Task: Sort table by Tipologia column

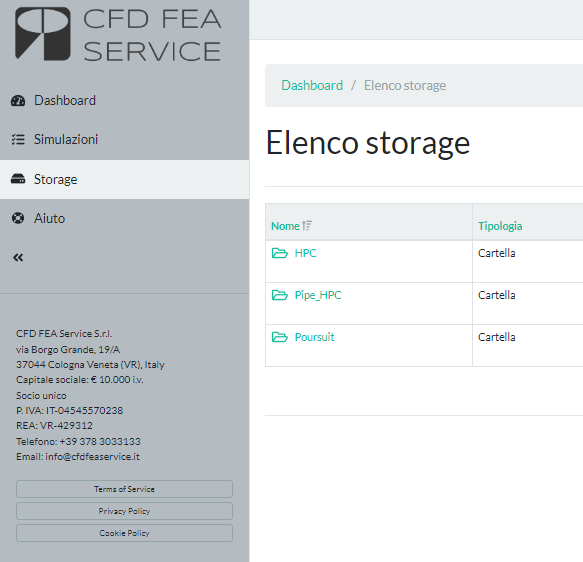Action: pos(500,226)
